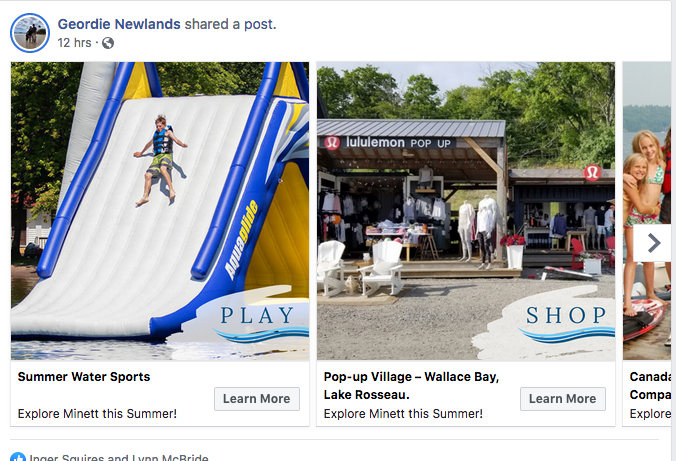Click the blue like reaction icon

click(18, 457)
